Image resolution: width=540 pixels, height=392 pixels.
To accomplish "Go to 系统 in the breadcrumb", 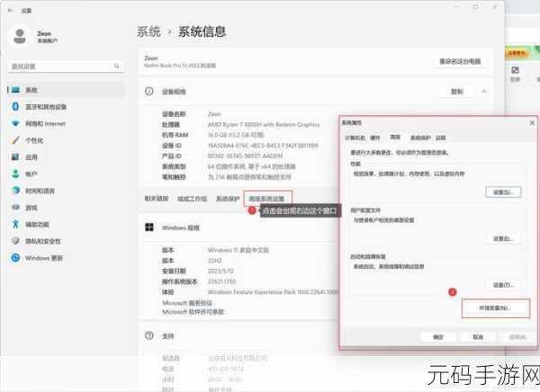I will pos(148,31).
